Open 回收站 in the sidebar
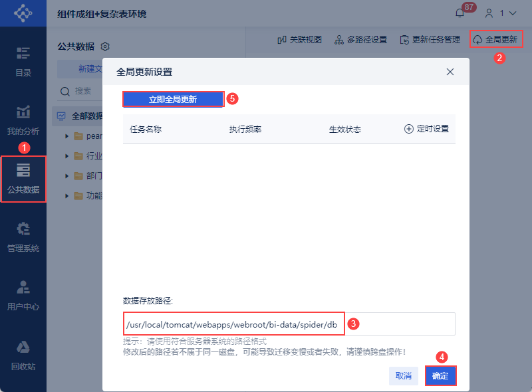This screenshot has width=532, height=392. tap(23, 355)
